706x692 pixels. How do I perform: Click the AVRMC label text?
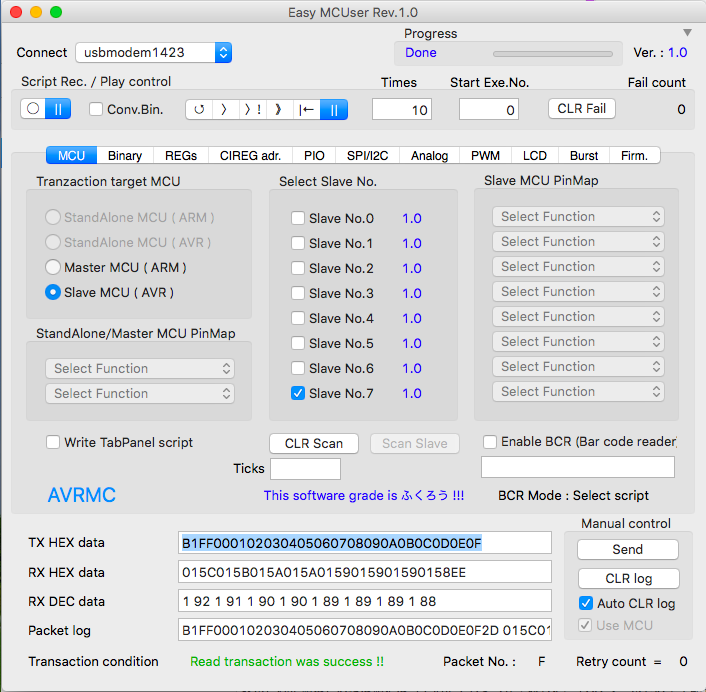pyautogui.click(x=81, y=495)
